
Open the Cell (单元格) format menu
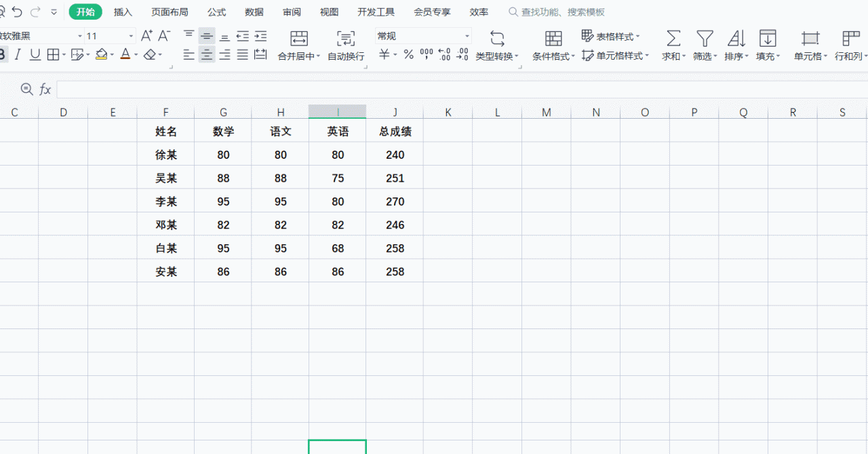point(810,45)
